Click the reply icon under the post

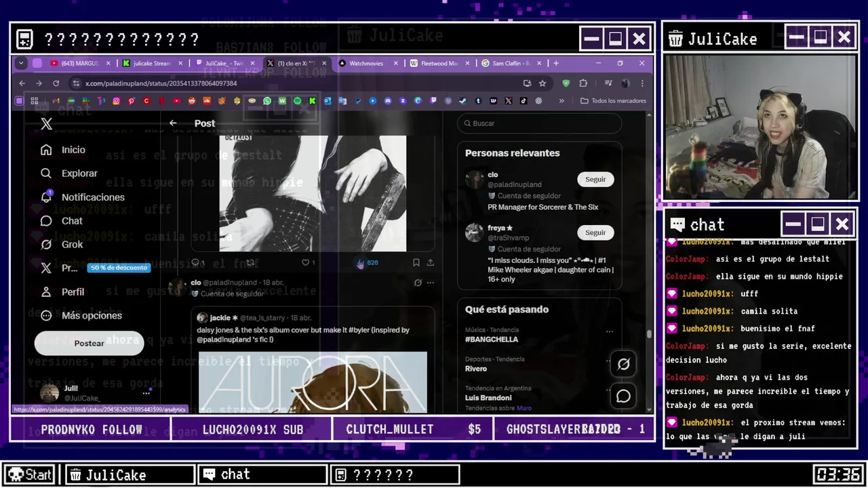(195, 262)
